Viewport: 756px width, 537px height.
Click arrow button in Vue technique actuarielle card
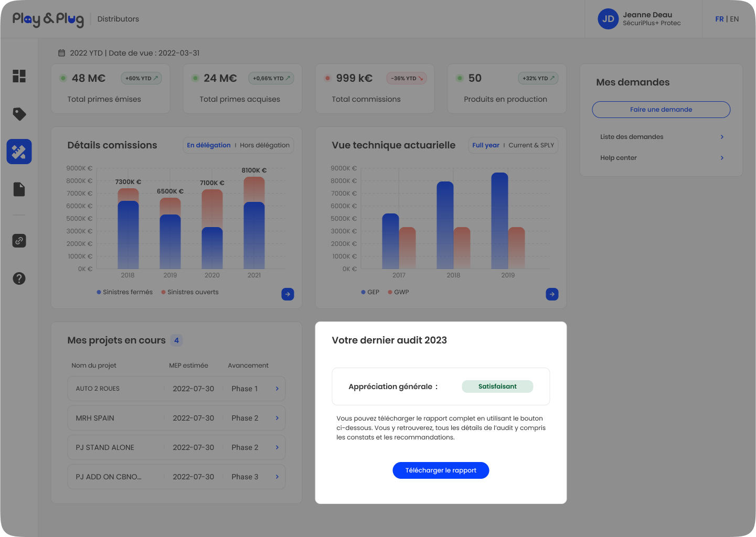[552, 294]
